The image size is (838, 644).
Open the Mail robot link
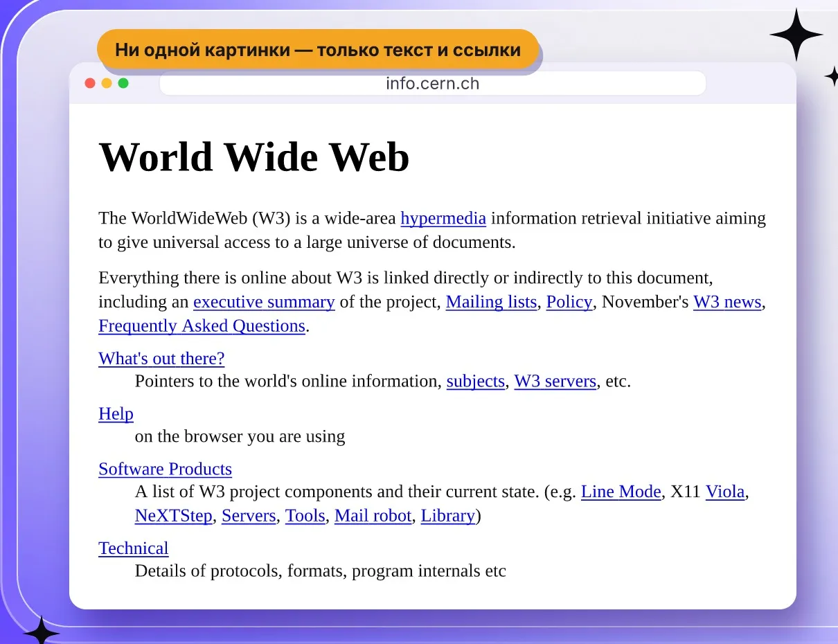pyautogui.click(x=373, y=516)
